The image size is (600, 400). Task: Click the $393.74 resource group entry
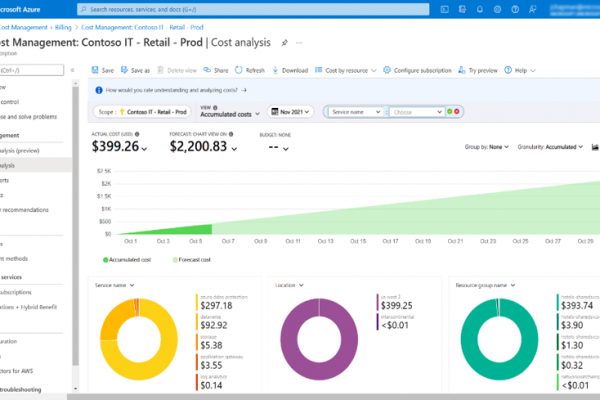[578, 302]
